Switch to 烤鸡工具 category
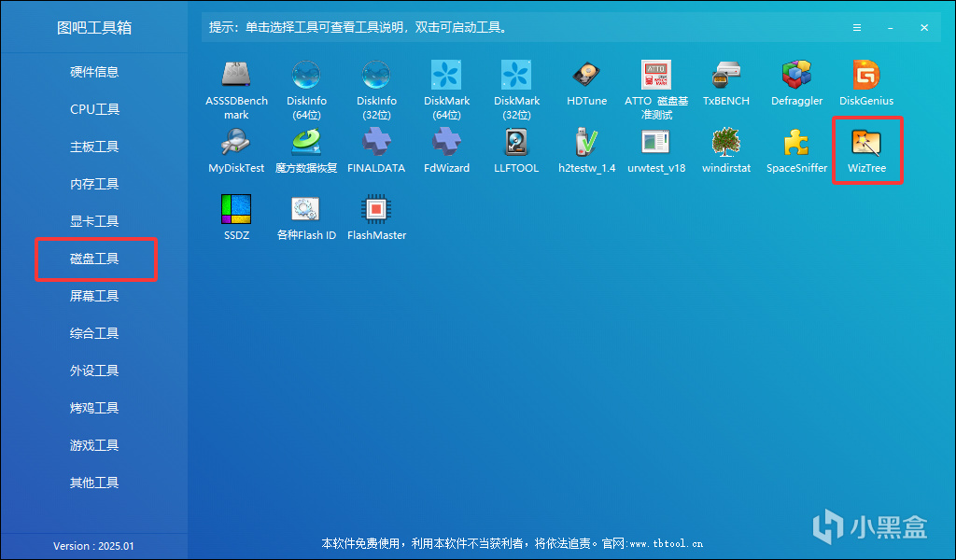 [x=94, y=408]
